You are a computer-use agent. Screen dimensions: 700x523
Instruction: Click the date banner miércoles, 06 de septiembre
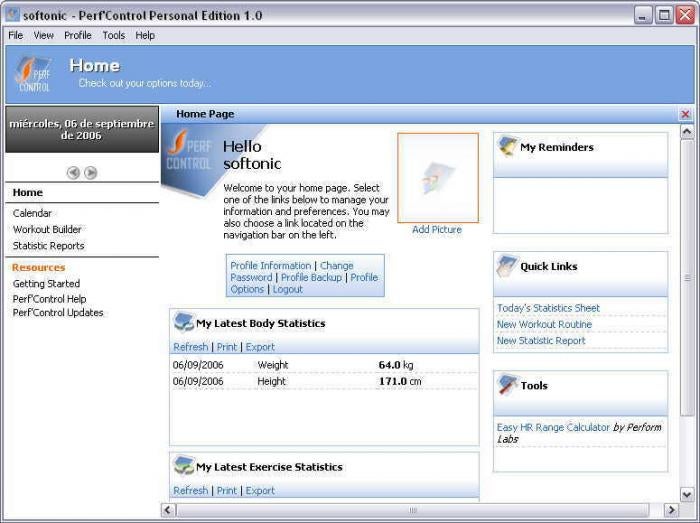(x=82, y=129)
